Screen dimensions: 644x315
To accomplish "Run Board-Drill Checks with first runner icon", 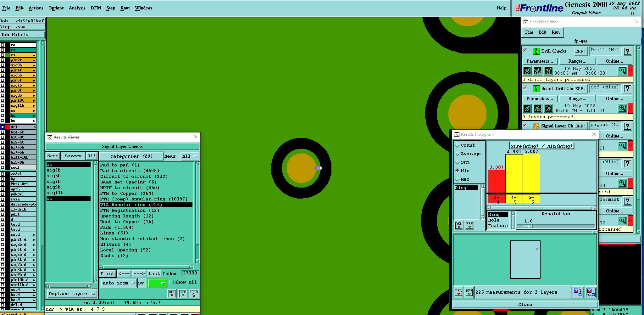I will tap(527, 108).
